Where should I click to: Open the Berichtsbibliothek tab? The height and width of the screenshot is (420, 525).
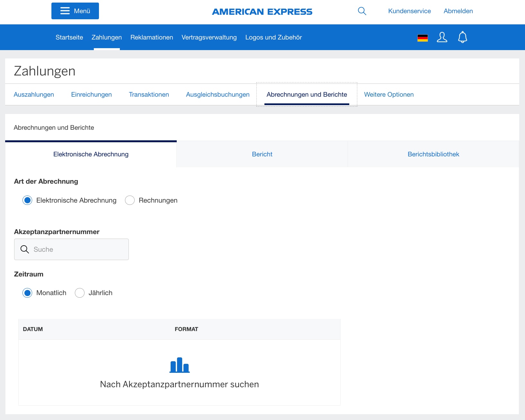click(x=433, y=154)
